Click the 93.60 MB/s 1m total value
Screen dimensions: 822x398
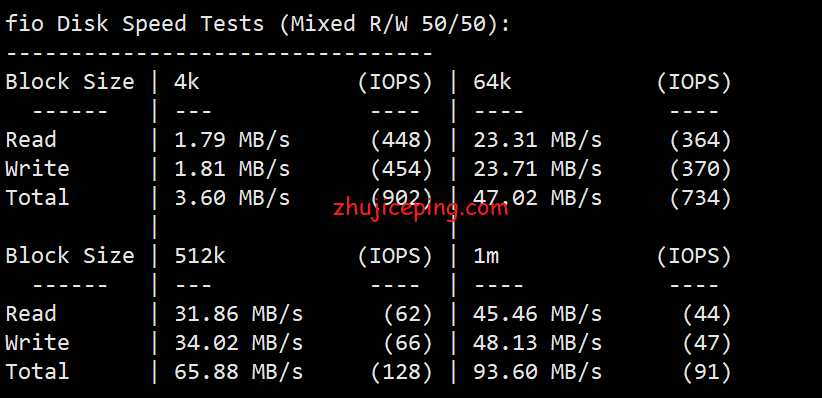click(x=537, y=372)
